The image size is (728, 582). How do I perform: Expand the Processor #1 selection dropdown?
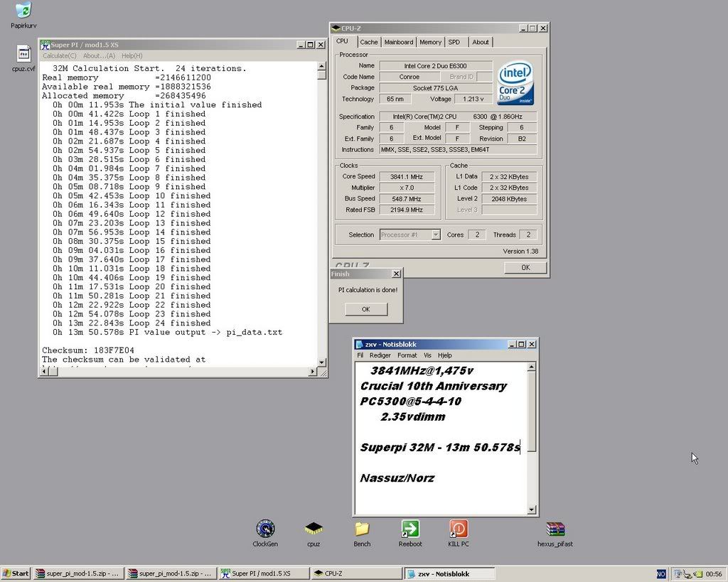(x=436, y=235)
